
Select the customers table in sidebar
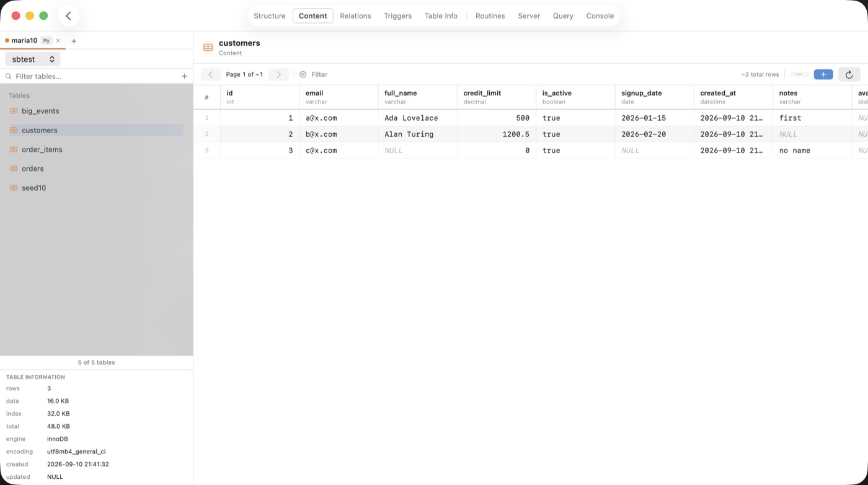[x=96, y=130]
